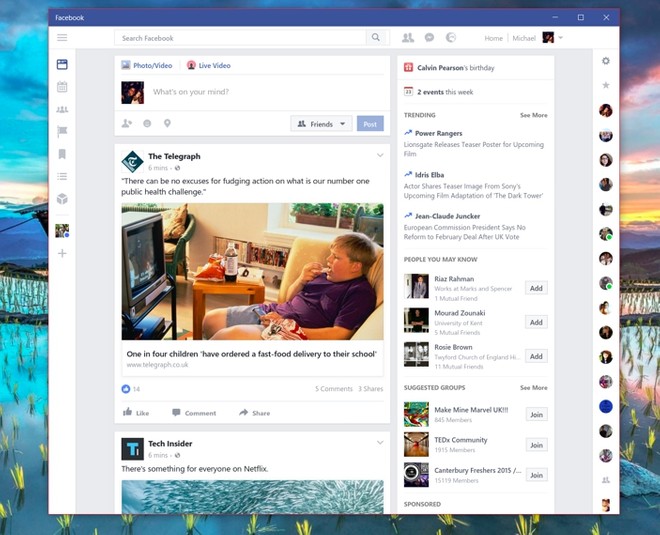
Task: Open Telegraph article image of boy
Action: (x=253, y=271)
